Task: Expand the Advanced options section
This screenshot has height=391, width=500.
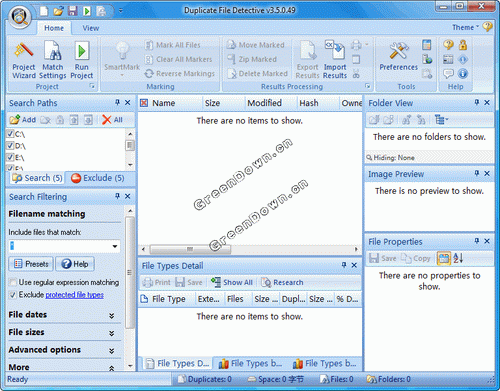Action: tap(112, 350)
